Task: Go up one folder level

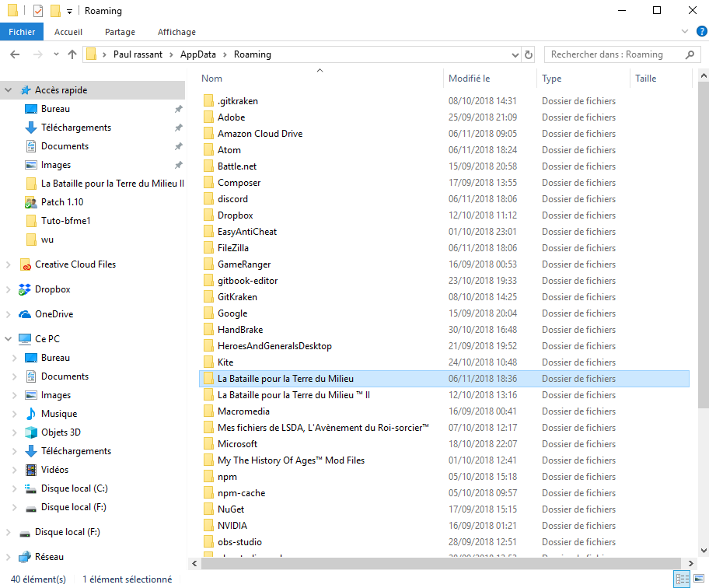Action: pyautogui.click(x=72, y=54)
